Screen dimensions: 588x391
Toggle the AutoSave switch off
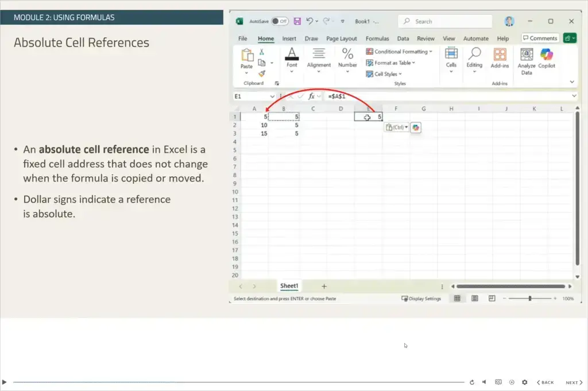pyautogui.click(x=280, y=21)
